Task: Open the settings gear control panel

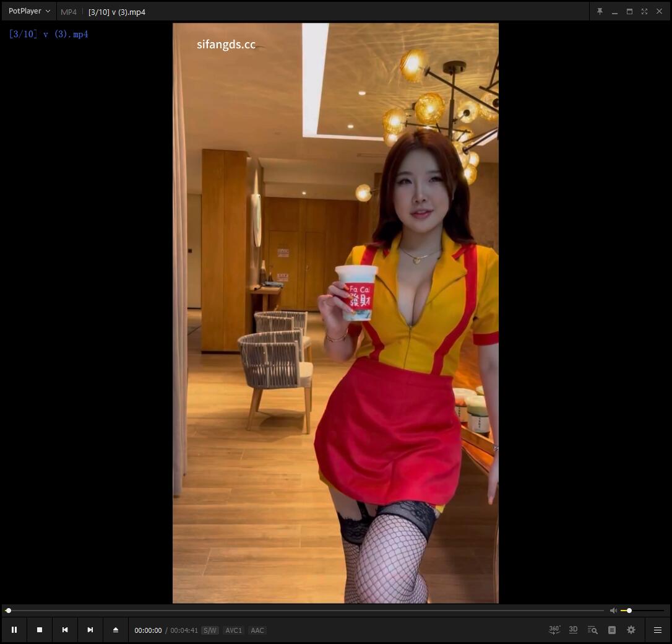Action: 631,630
